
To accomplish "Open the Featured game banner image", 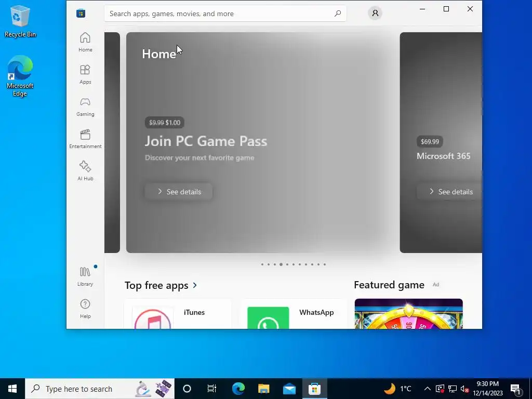I will tap(408, 314).
